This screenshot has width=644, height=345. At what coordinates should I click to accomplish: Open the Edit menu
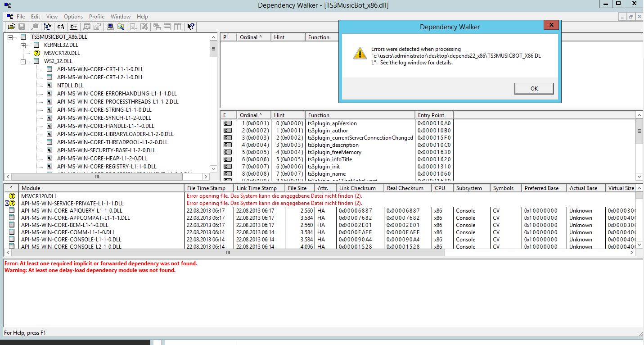click(x=36, y=17)
